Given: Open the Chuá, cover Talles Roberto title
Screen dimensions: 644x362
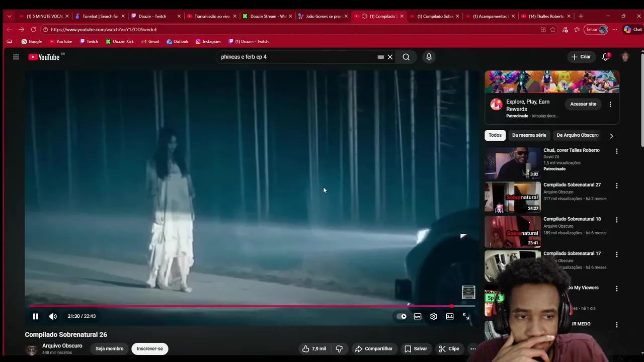Looking at the screenshot, I should pyautogui.click(x=572, y=150).
